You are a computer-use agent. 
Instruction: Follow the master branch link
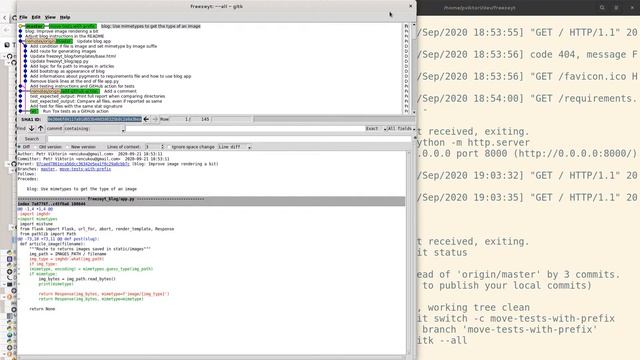(48, 169)
